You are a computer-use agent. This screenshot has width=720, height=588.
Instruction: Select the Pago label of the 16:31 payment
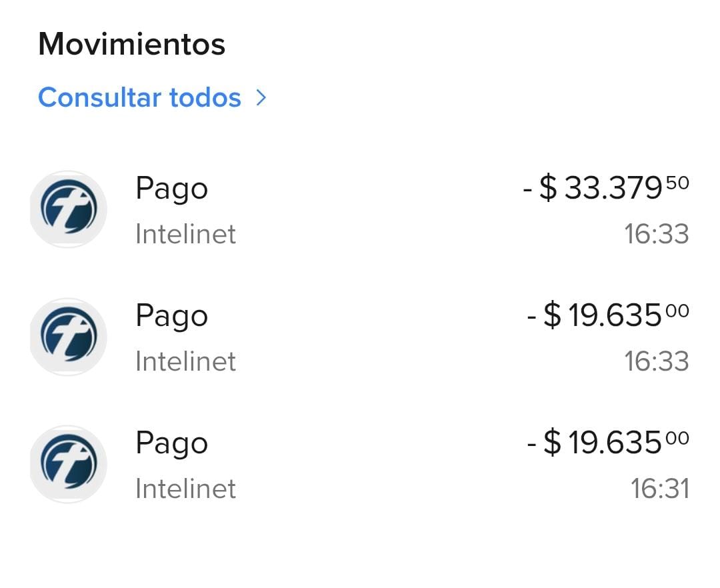pos(171,444)
